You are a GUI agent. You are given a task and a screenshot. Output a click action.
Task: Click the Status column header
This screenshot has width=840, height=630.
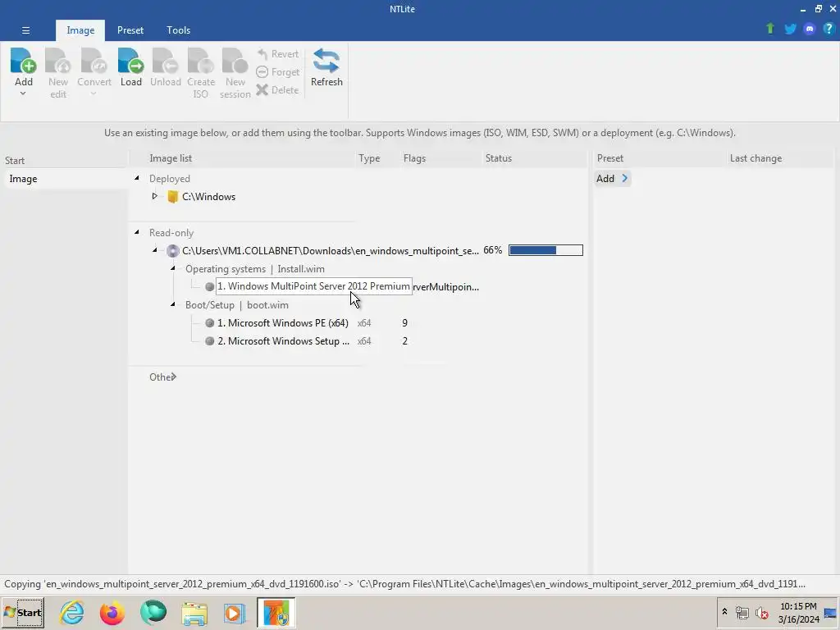498,158
